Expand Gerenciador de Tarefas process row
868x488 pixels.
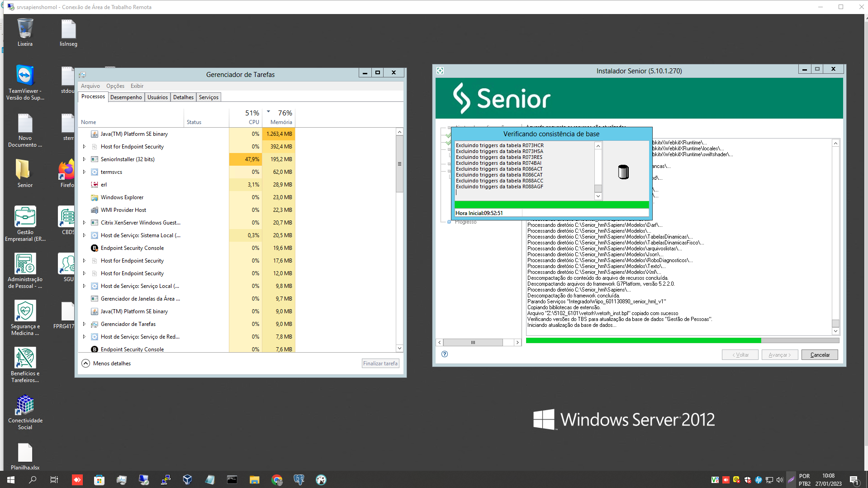coord(84,324)
